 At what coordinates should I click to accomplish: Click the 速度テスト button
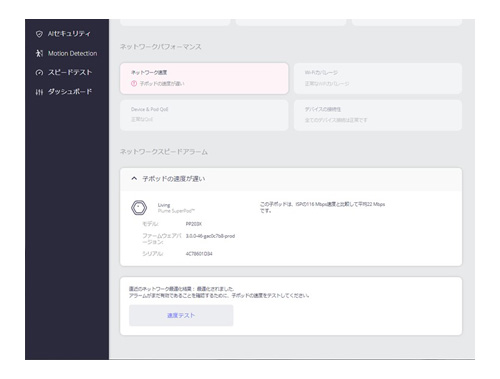tap(181, 315)
